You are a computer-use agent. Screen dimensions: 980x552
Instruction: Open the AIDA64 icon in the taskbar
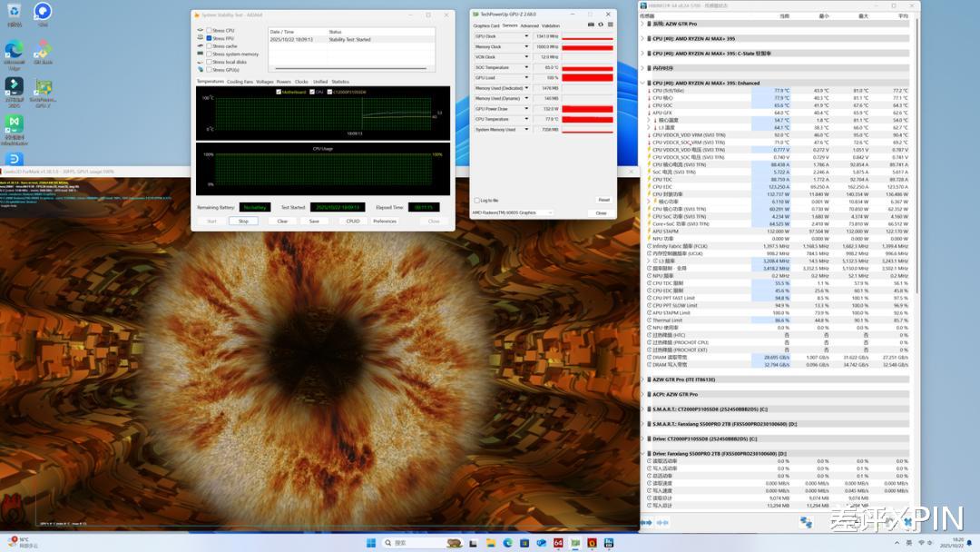click(558, 543)
